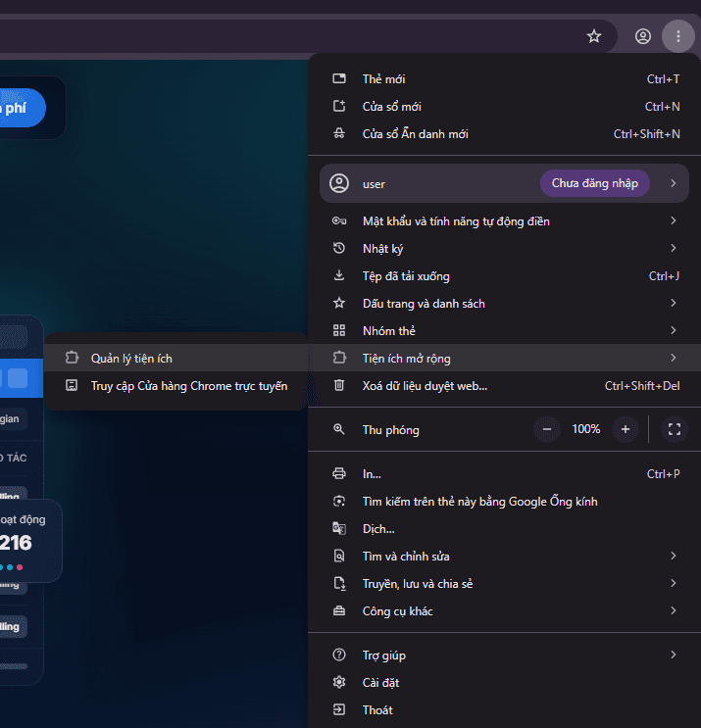Screen dimensions: 701x728
Task: Expand the Nhật ký submenu arrow
Action: click(674, 248)
